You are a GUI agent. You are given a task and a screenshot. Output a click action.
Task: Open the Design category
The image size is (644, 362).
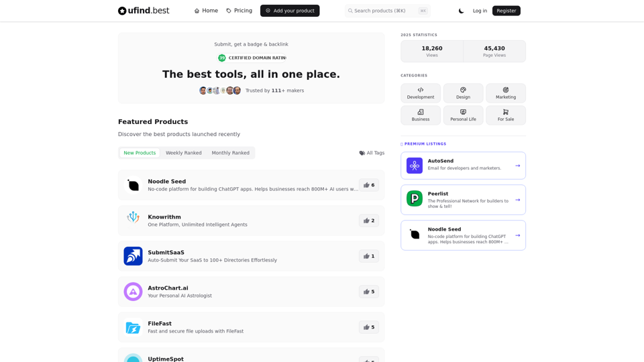pyautogui.click(x=463, y=93)
